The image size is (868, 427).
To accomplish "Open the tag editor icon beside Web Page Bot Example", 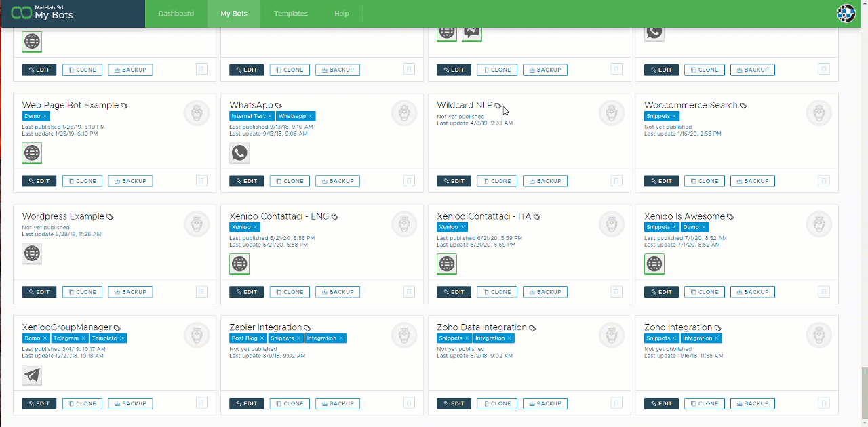I will click(124, 106).
